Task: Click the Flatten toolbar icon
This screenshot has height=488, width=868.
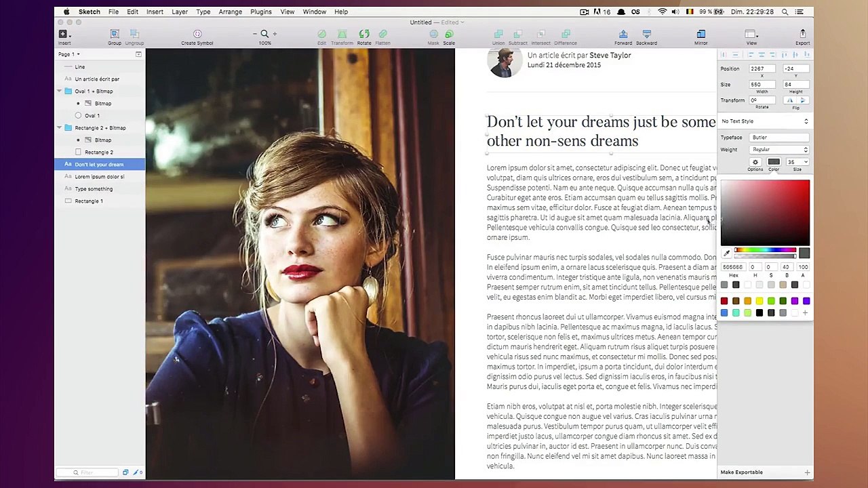Action: (x=382, y=34)
